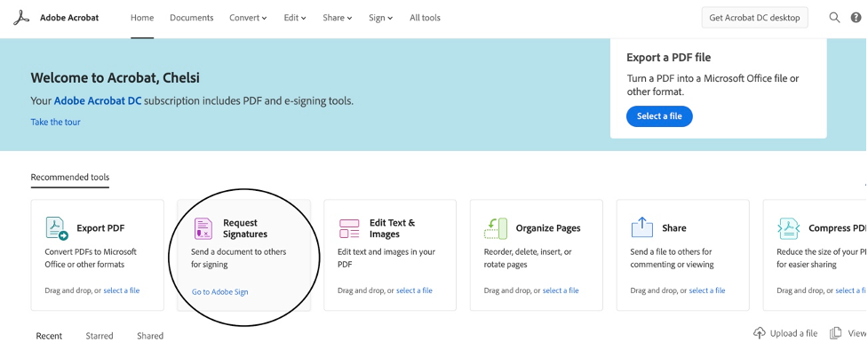Switch to the Starred tab
The width and height of the screenshot is (868, 342).
[100, 336]
